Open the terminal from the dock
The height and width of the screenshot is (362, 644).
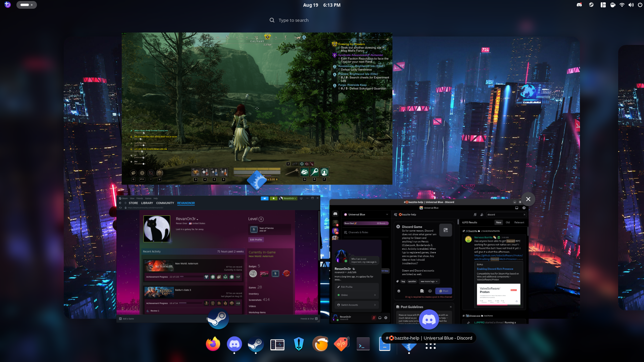[363, 344]
